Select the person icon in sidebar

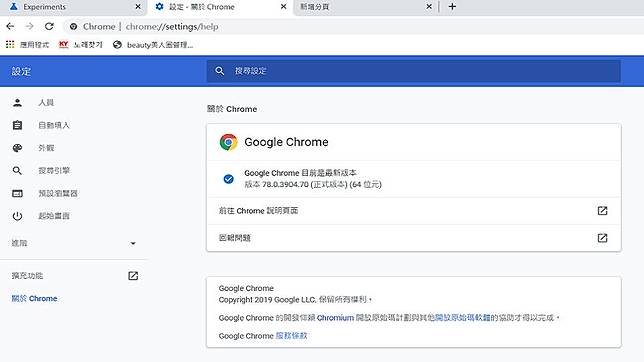17,103
